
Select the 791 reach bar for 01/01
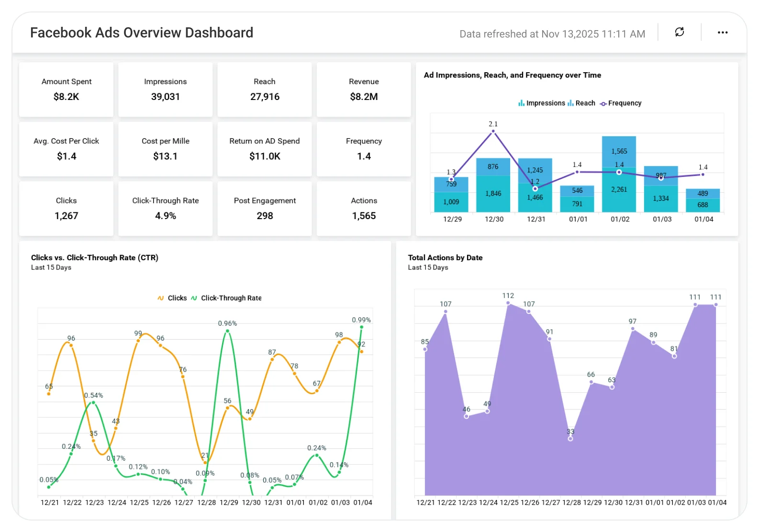point(577,204)
